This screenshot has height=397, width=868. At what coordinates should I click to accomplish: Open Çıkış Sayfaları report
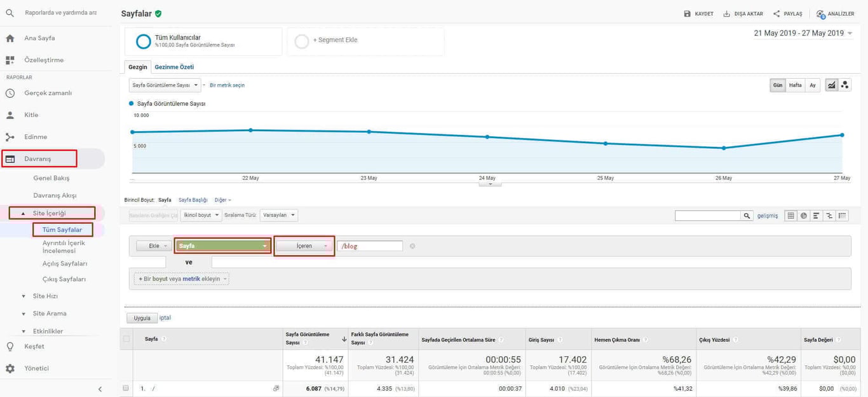[x=64, y=279]
